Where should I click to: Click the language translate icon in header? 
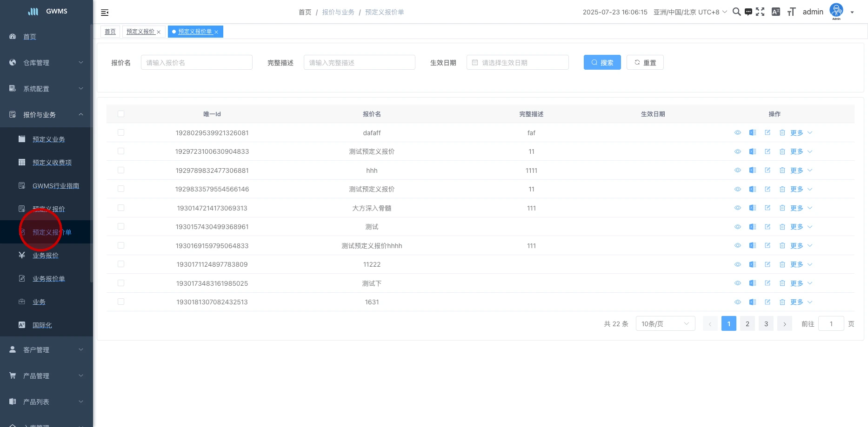pos(775,12)
